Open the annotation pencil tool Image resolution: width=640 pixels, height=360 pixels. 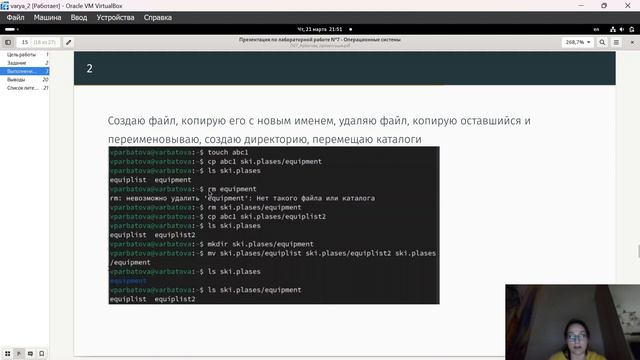tap(69, 42)
